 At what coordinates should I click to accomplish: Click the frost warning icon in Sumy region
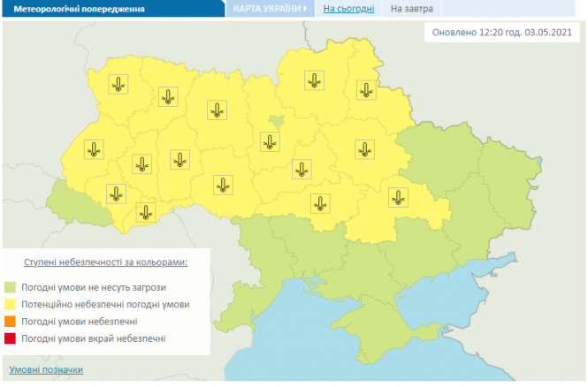point(365,89)
